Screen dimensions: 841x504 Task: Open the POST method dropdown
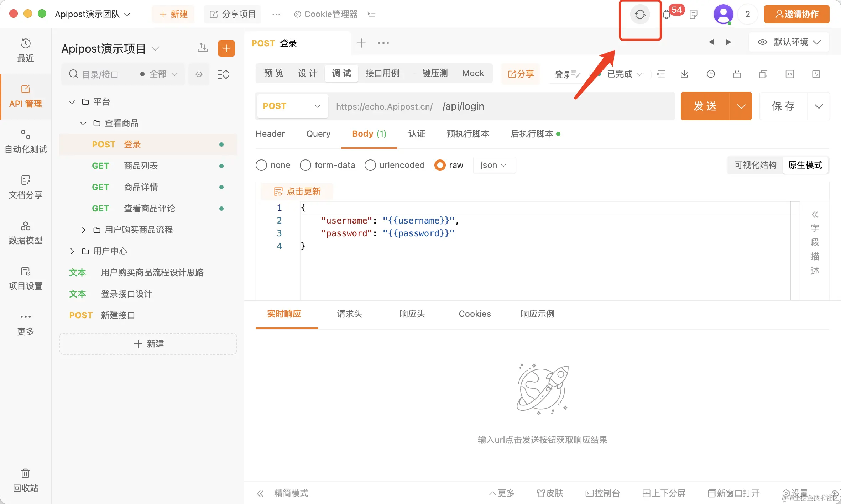pos(292,106)
